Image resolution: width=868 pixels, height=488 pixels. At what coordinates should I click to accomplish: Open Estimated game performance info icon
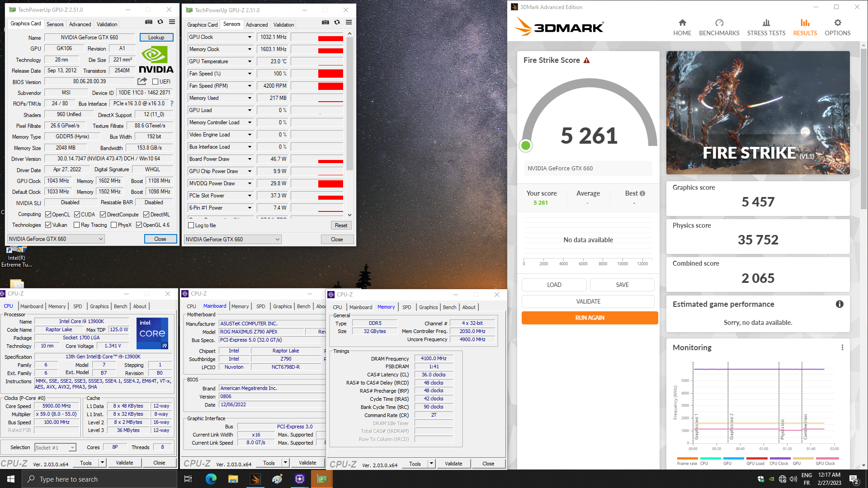840,304
